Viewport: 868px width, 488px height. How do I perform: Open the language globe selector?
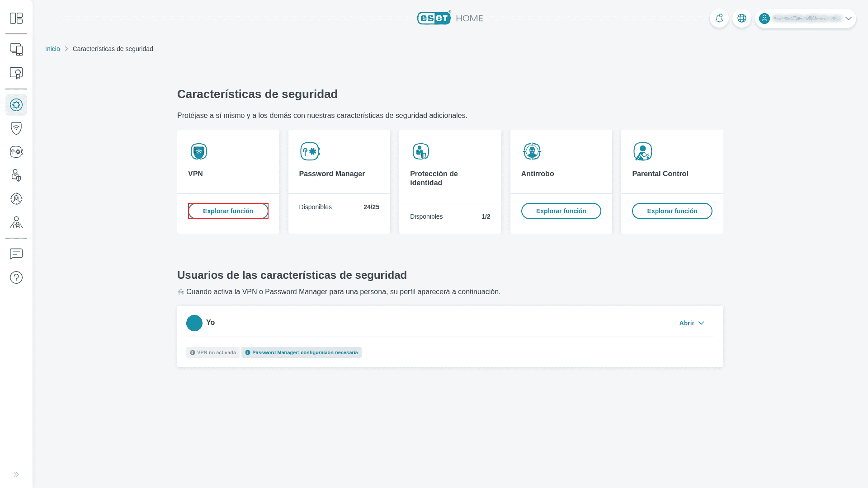click(x=742, y=19)
